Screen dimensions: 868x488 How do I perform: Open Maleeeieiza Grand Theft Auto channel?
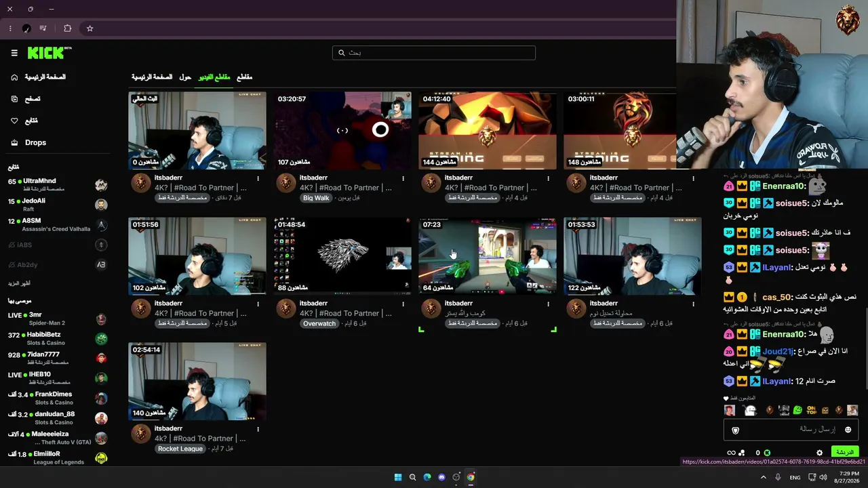click(x=58, y=437)
